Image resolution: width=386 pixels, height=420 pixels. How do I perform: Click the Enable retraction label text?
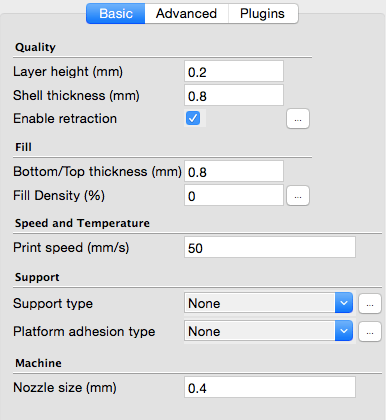(x=65, y=119)
